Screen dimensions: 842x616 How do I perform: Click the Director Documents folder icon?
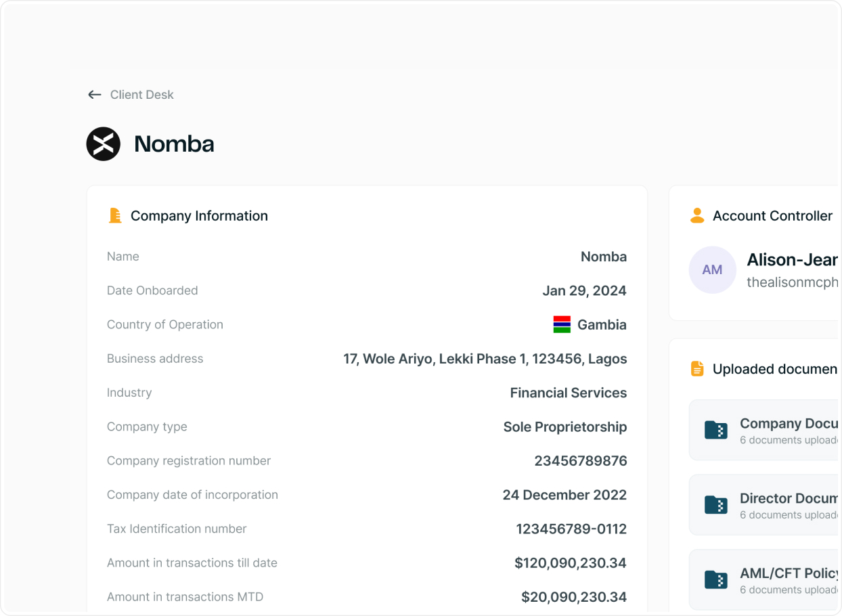click(x=716, y=505)
